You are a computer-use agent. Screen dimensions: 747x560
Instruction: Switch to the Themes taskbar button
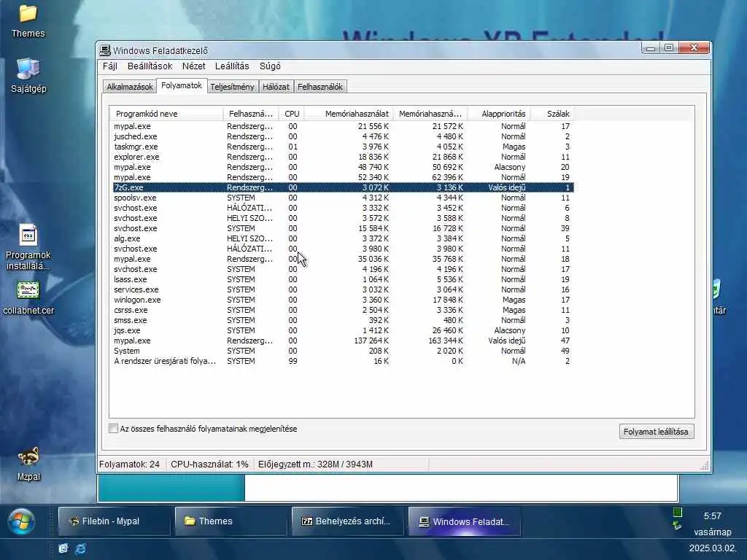pos(231,521)
